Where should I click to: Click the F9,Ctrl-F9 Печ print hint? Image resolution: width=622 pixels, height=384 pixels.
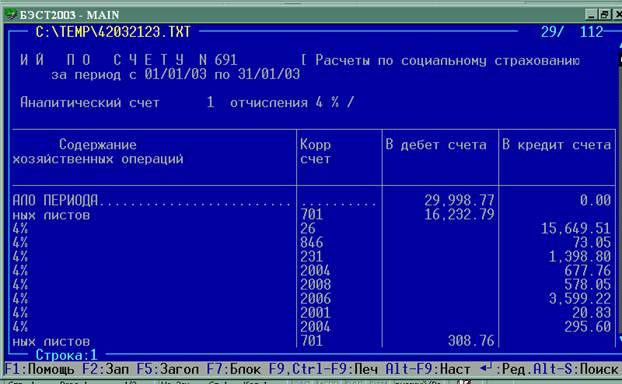[323, 369]
